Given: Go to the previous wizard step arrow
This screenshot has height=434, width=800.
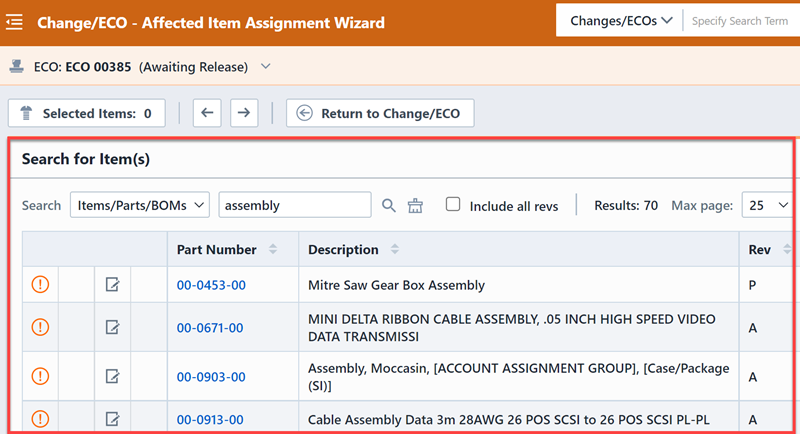Looking at the screenshot, I should pyautogui.click(x=207, y=113).
